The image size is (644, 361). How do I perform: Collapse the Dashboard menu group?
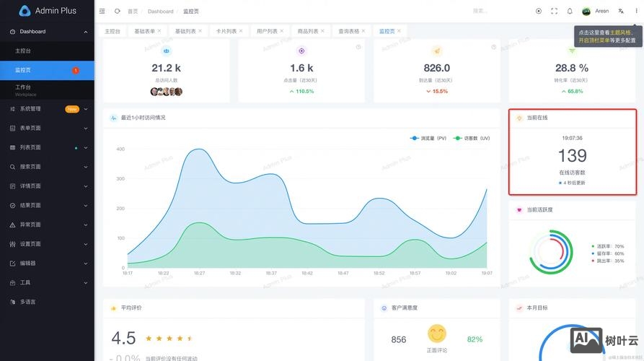[x=85, y=32]
